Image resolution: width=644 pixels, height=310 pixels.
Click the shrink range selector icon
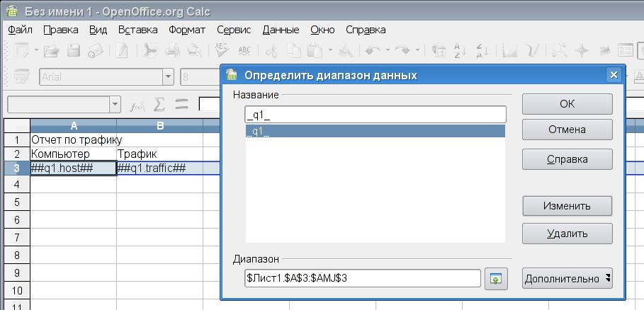pos(497,279)
